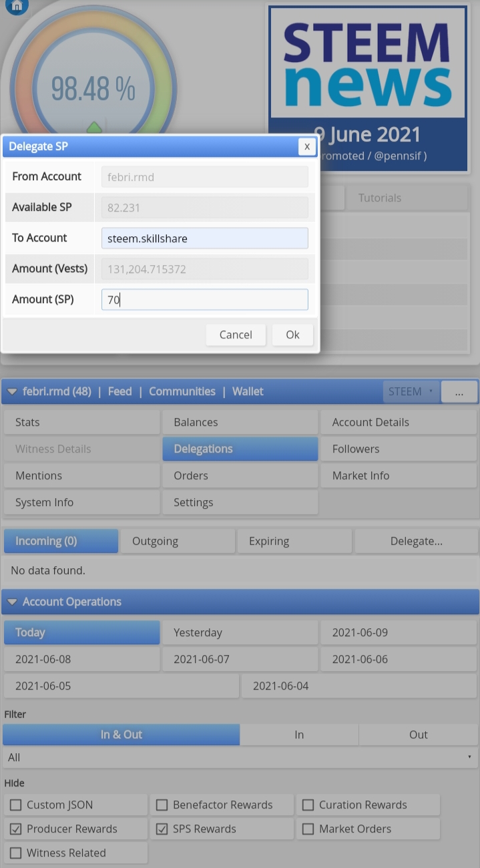Open the Orders section
This screenshot has height=868, width=480.
point(240,475)
